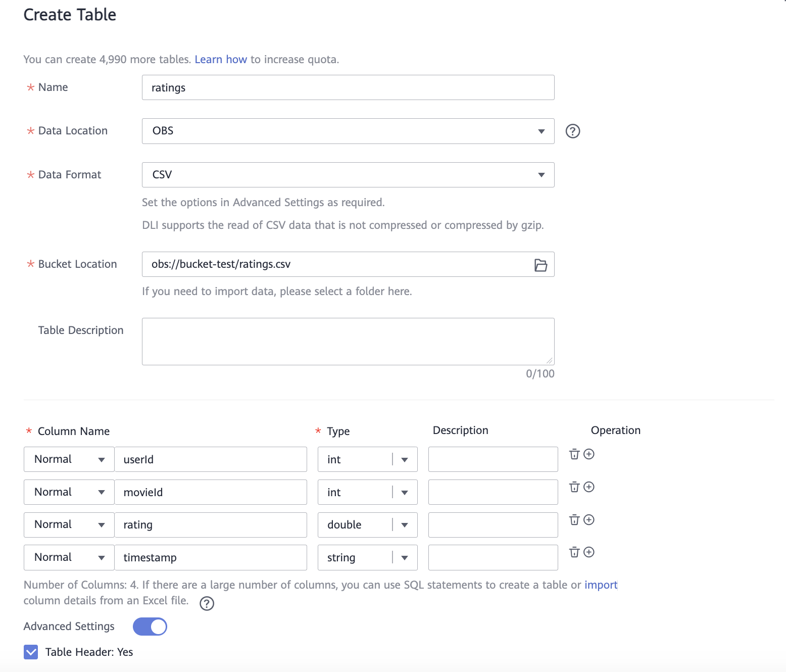Viewport: 786px width, 672px height.
Task: Click help icon beside Excel file text
Action: click(207, 603)
